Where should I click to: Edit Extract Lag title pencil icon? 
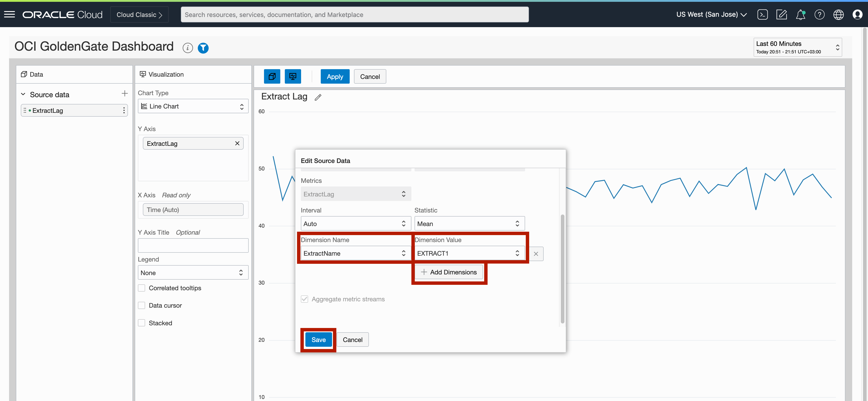coord(318,97)
